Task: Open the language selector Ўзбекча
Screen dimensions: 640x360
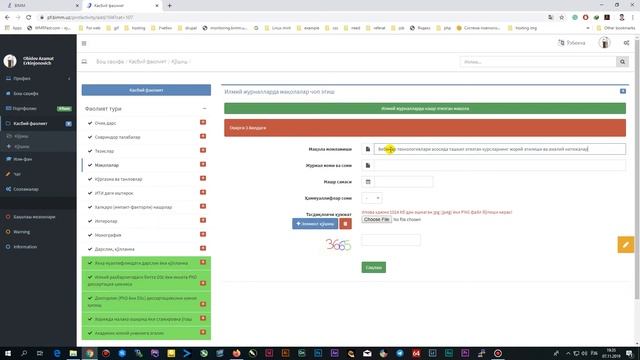Action: pyautogui.click(x=571, y=43)
